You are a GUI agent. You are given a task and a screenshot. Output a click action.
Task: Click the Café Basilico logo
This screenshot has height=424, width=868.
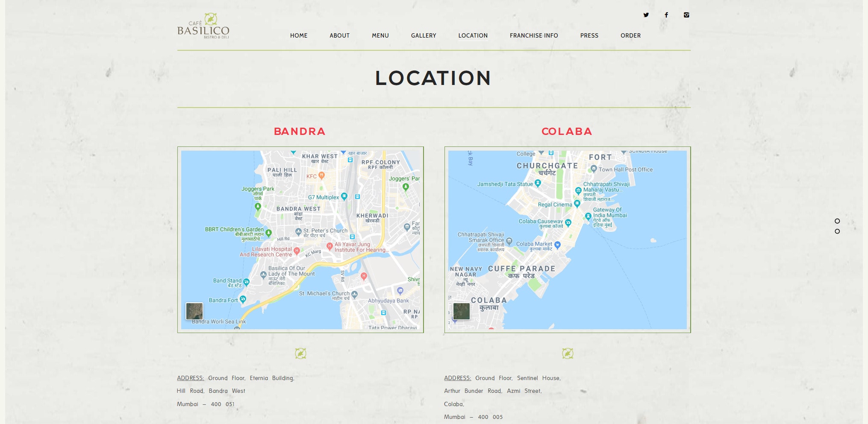tap(203, 26)
